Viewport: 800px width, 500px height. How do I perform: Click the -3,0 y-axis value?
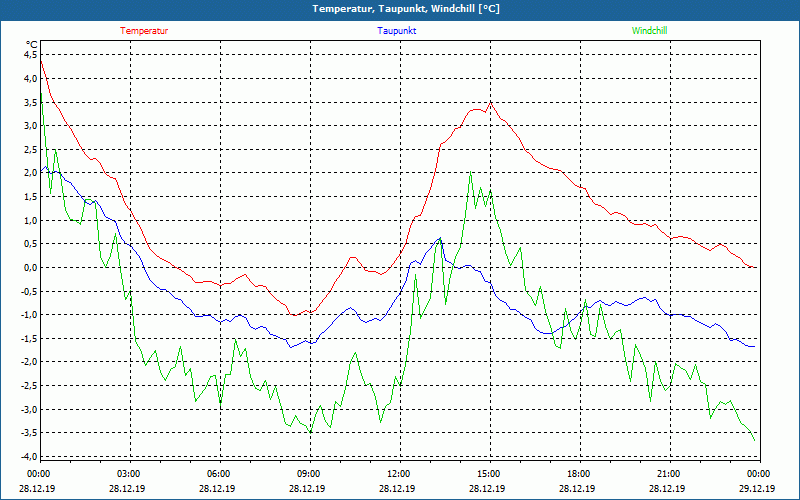point(29,409)
